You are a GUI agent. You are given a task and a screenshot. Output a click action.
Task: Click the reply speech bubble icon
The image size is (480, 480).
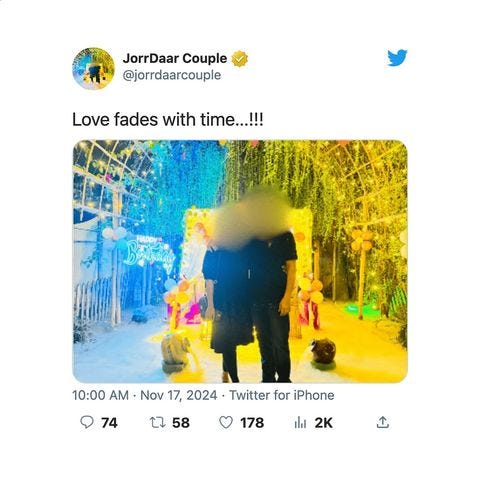87,422
